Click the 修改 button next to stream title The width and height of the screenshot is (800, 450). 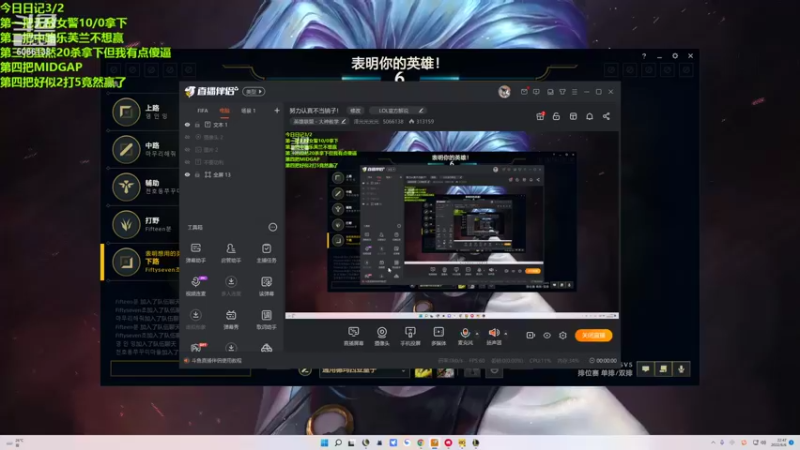click(x=355, y=111)
